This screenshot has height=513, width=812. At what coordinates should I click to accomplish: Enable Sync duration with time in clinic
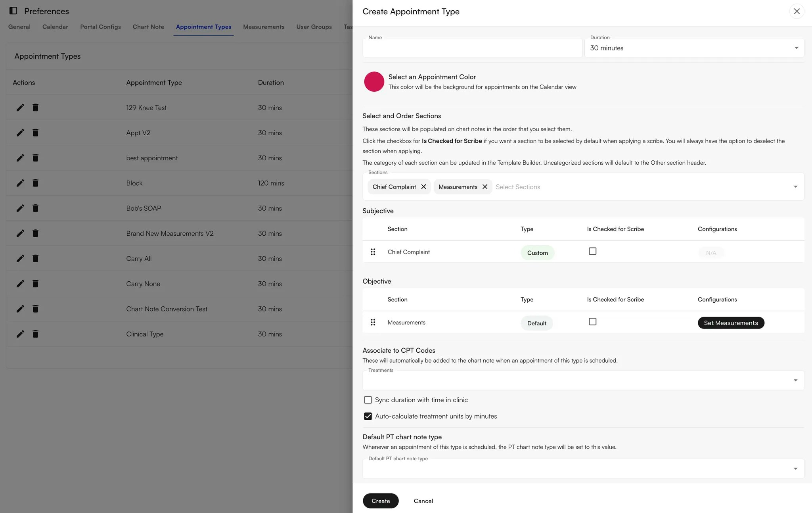[x=368, y=400]
